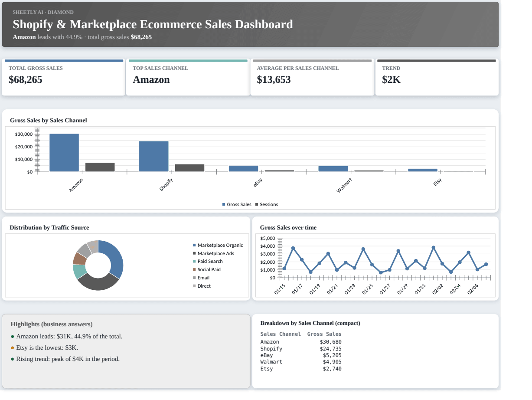Click the 'Gross Sales over time' title
The image size is (532, 400).
[288, 228]
